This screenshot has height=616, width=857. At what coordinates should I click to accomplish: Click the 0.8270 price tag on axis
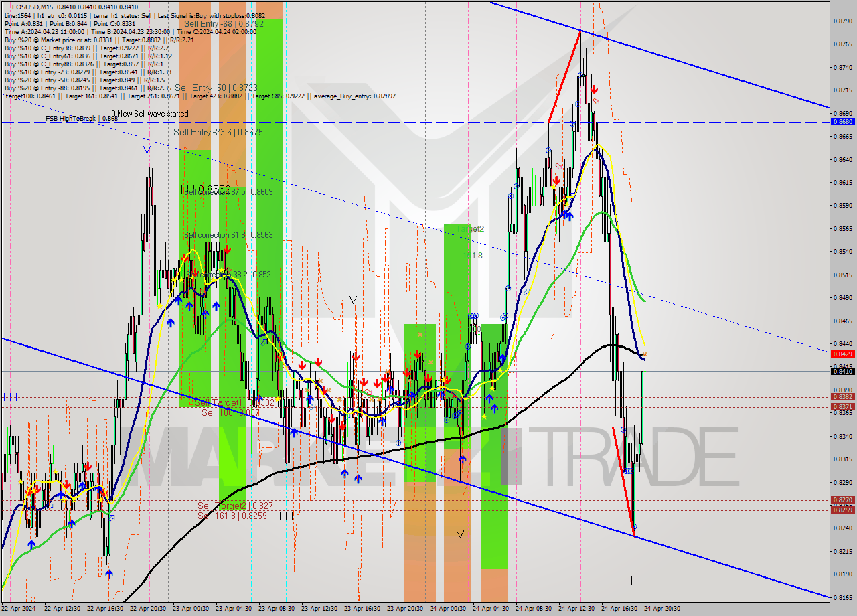point(842,500)
